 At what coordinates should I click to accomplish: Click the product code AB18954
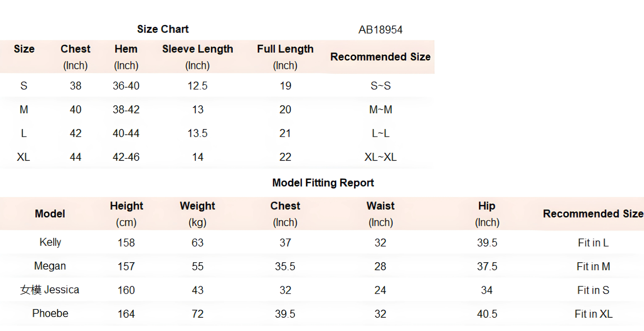[x=380, y=30]
